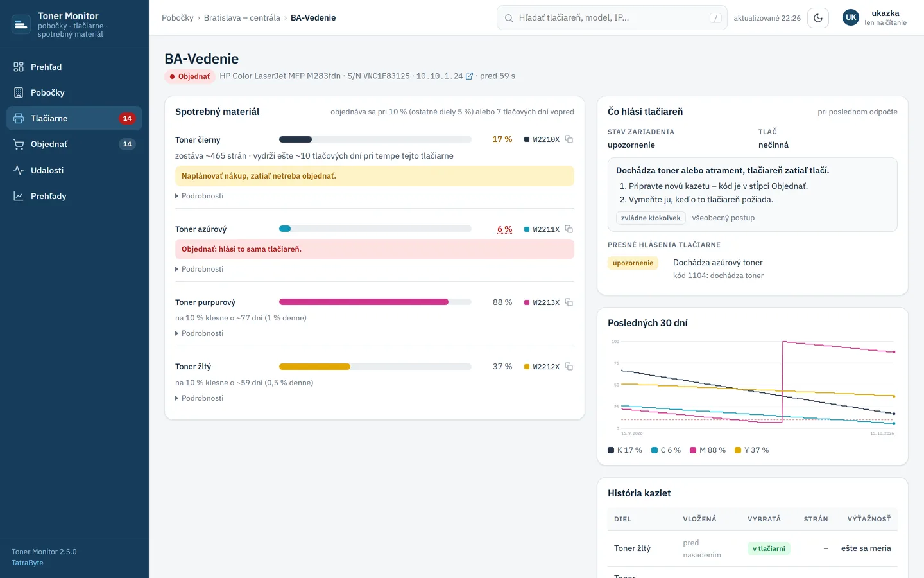The height and width of the screenshot is (578, 924).
Task: Toggle C 6 % chart legend
Action: 666,450
